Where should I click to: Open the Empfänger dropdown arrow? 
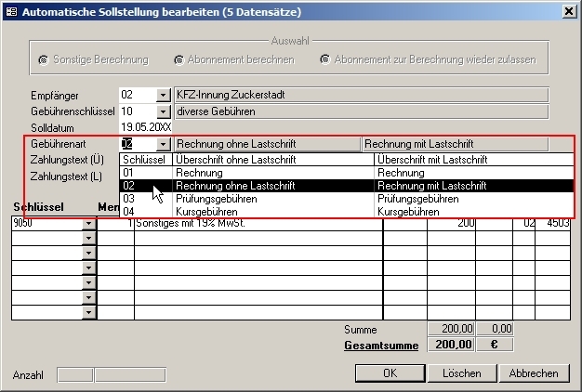(163, 95)
